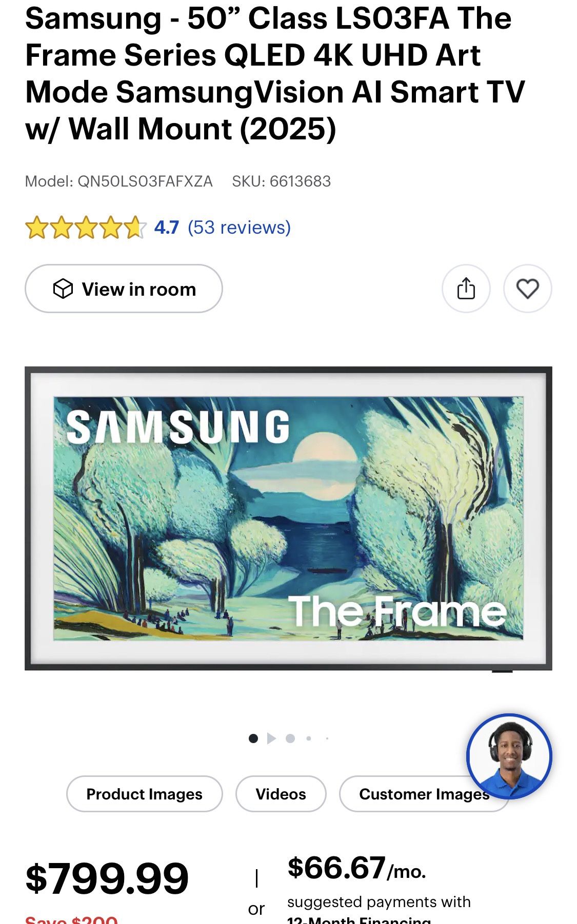Tap the $799.99 price text
577x924 pixels.
tap(107, 878)
